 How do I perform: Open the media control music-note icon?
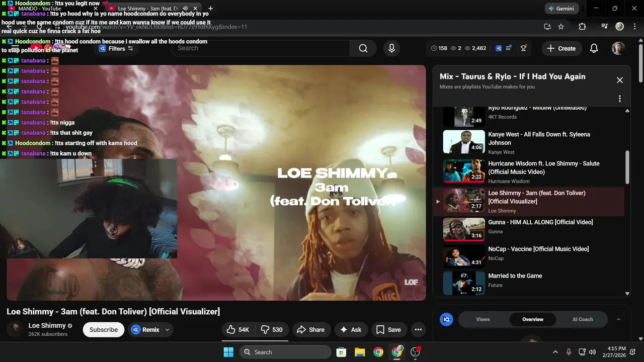tap(605, 27)
